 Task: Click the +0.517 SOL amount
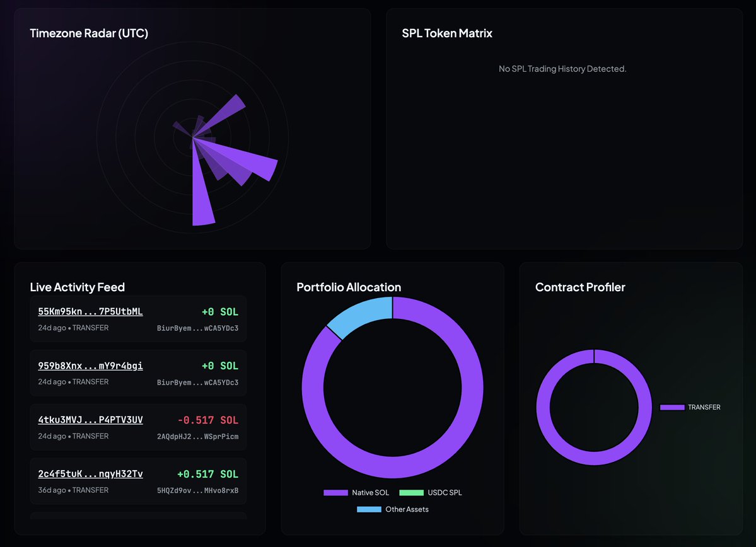(x=208, y=475)
